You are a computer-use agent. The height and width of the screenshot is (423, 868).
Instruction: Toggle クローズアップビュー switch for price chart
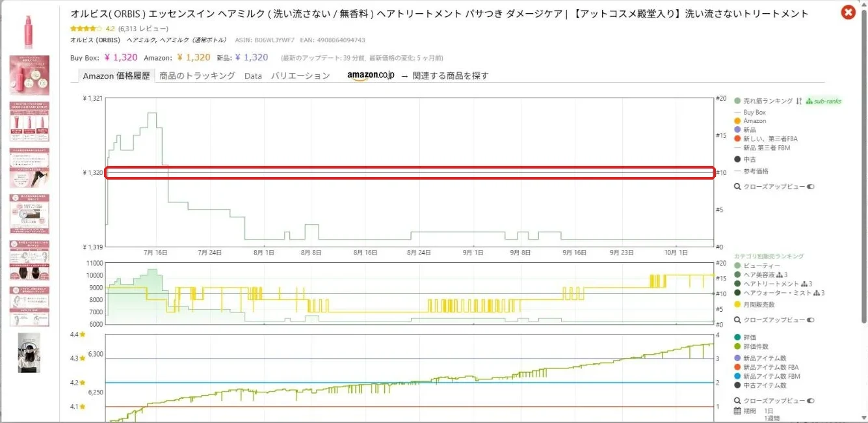(x=811, y=187)
